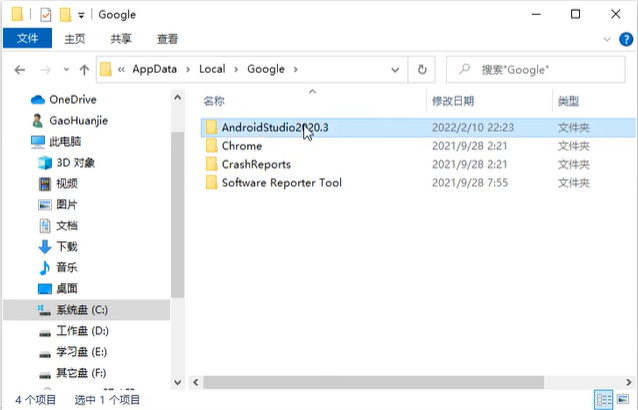This screenshot has height=410, width=638.
Task: Expand the chevron after Google in path
Action: (296, 70)
